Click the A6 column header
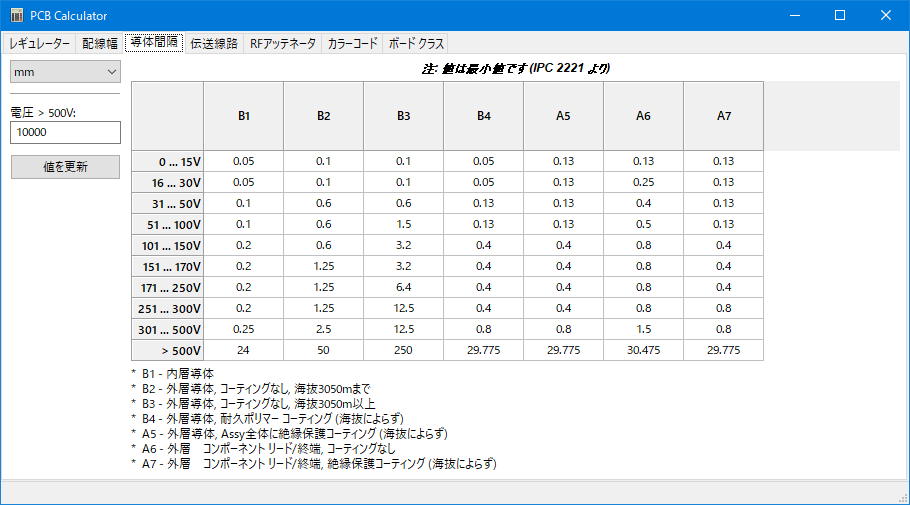 643,116
